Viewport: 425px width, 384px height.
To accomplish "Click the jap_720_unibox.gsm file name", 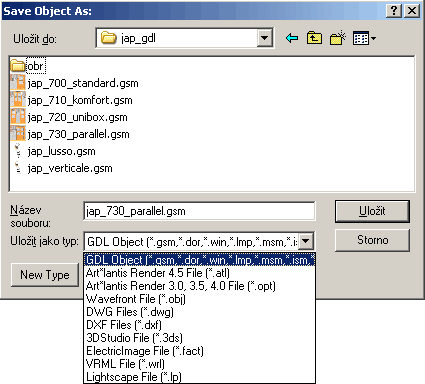I will [x=78, y=117].
